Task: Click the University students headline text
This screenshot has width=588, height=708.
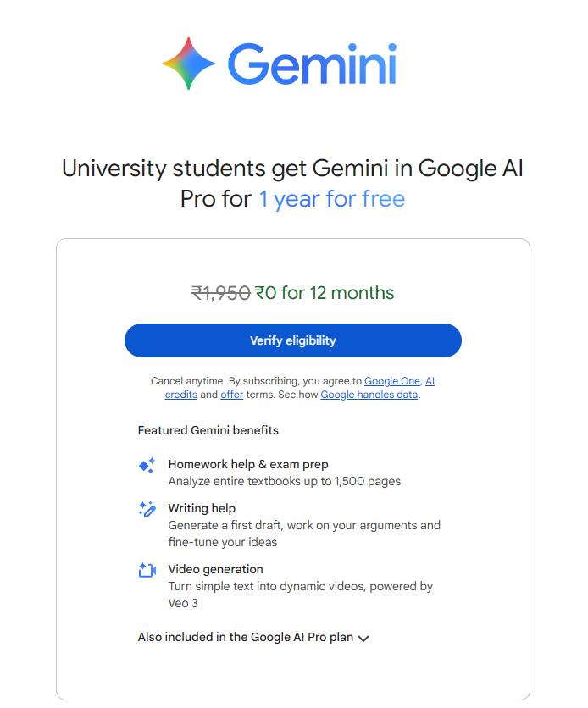Action: point(292,169)
